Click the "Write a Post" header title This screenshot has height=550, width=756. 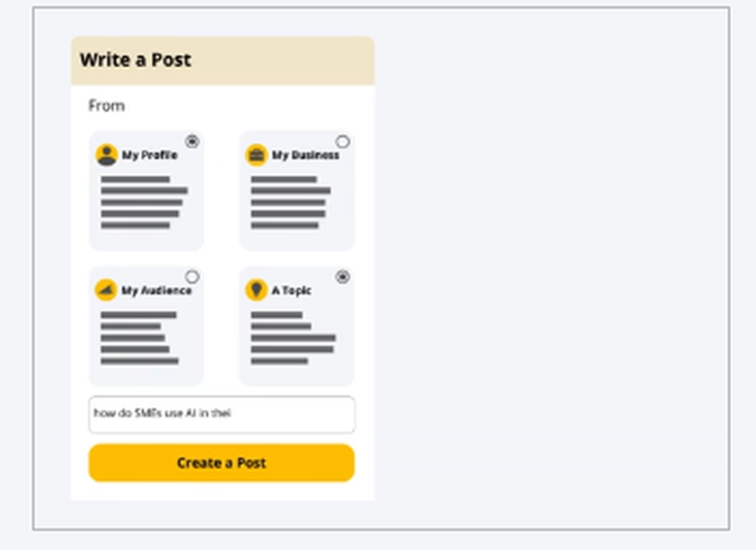135,61
